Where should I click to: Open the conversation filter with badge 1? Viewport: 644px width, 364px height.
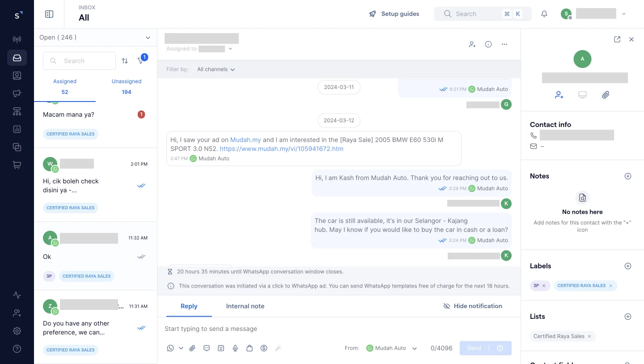(x=141, y=60)
